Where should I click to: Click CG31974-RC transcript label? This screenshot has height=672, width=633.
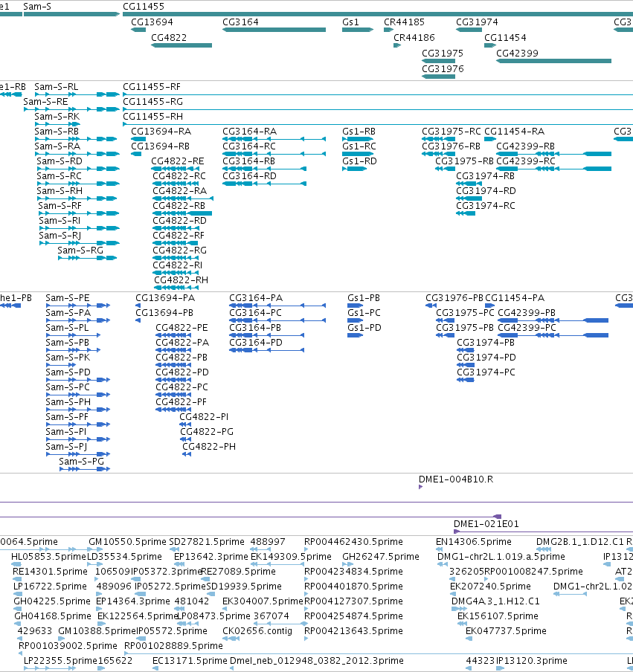point(486,206)
